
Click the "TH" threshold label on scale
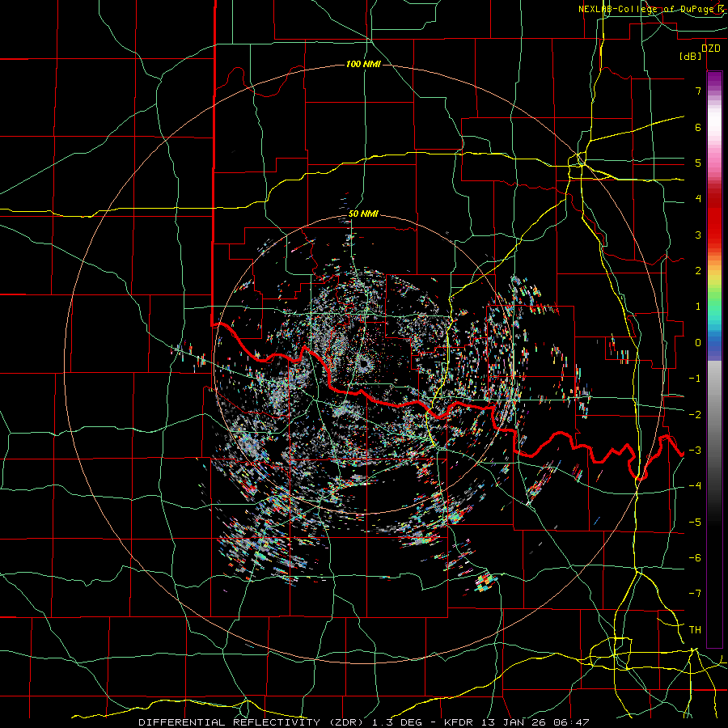pos(695,629)
